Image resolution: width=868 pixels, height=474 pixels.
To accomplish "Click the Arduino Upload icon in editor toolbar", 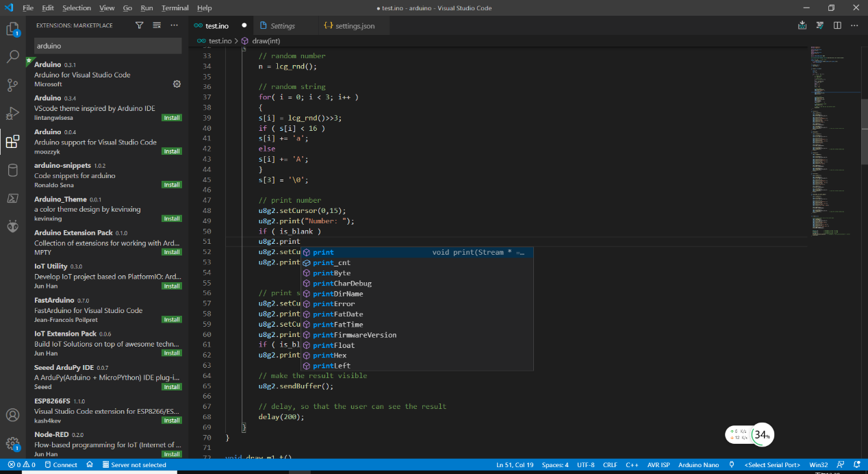I will click(x=802, y=25).
